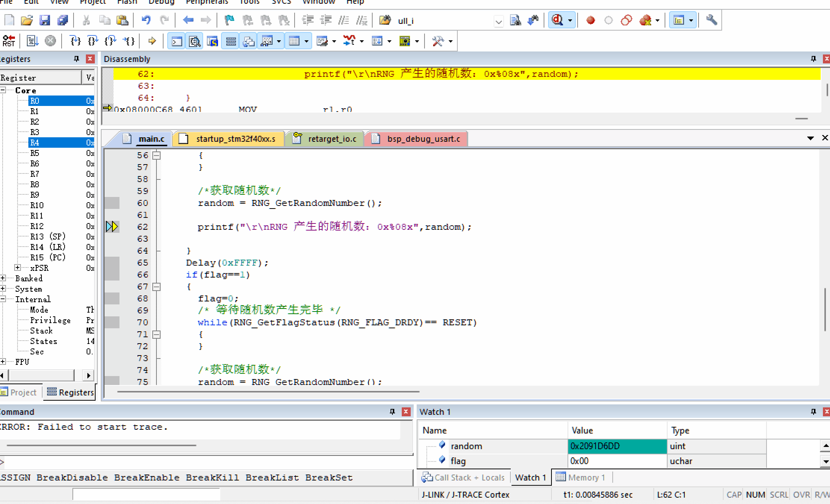The width and height of the screenshot is (830, 504).
Task: Switch to Call Stack + Locals tab
Action: [x=463, y=478]
